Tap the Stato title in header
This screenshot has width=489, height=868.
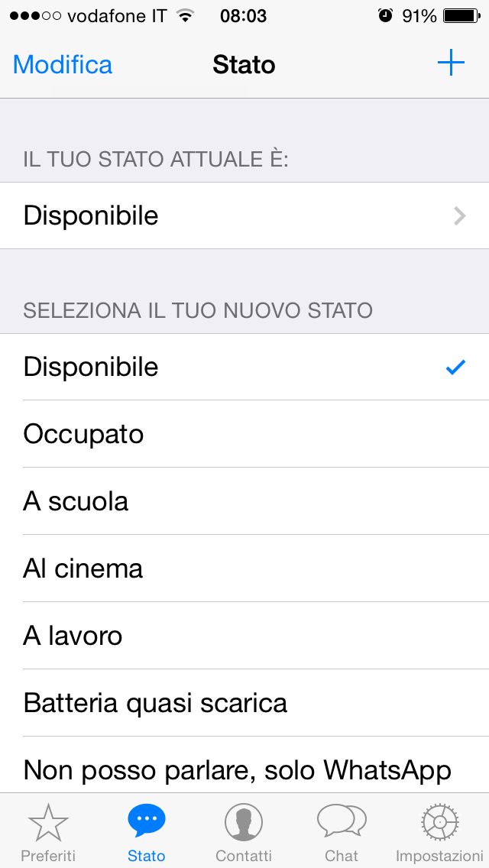[x=244, y=65]
